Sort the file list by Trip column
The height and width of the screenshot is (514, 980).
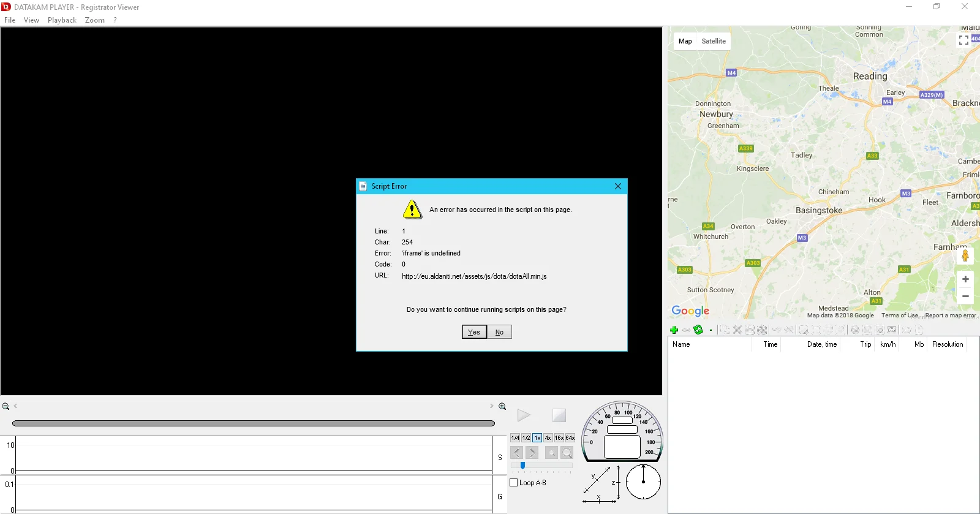857,344
